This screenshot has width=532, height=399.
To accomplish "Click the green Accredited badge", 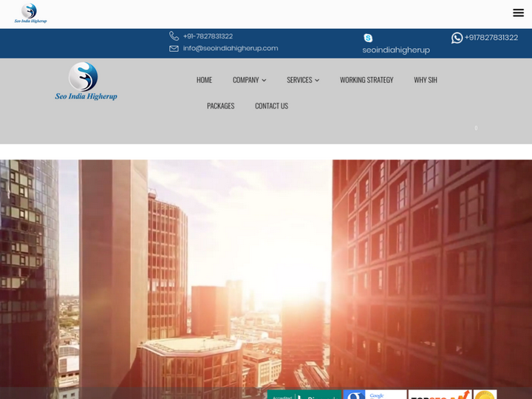I will [x=304, y=395].
